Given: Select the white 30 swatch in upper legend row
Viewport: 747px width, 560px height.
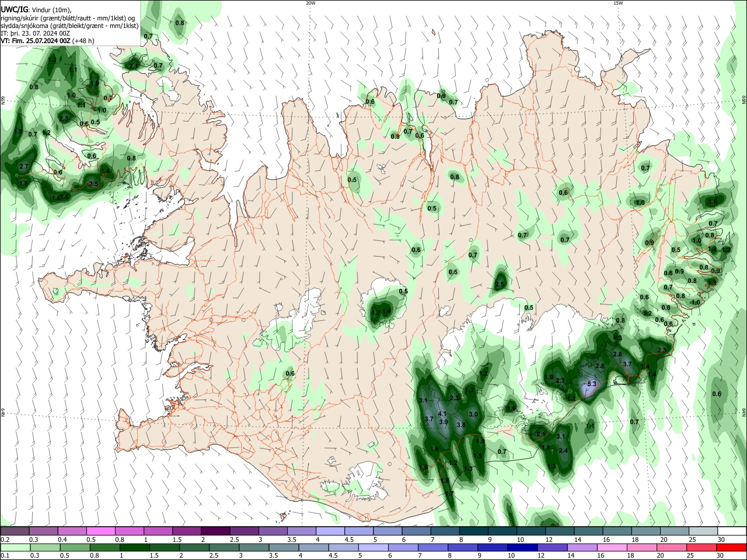Looking at the screenshot, I should pyautogui.click(x=732, y=531).
